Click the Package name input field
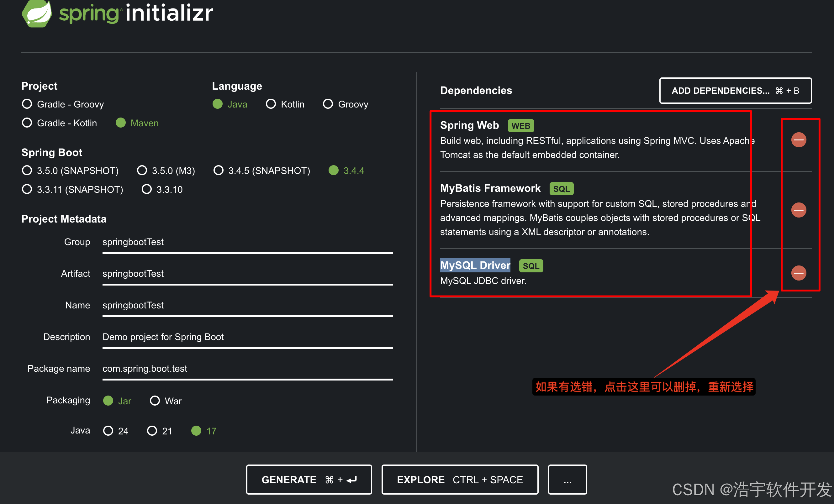The image size is (834, 504). coord(247,369)
